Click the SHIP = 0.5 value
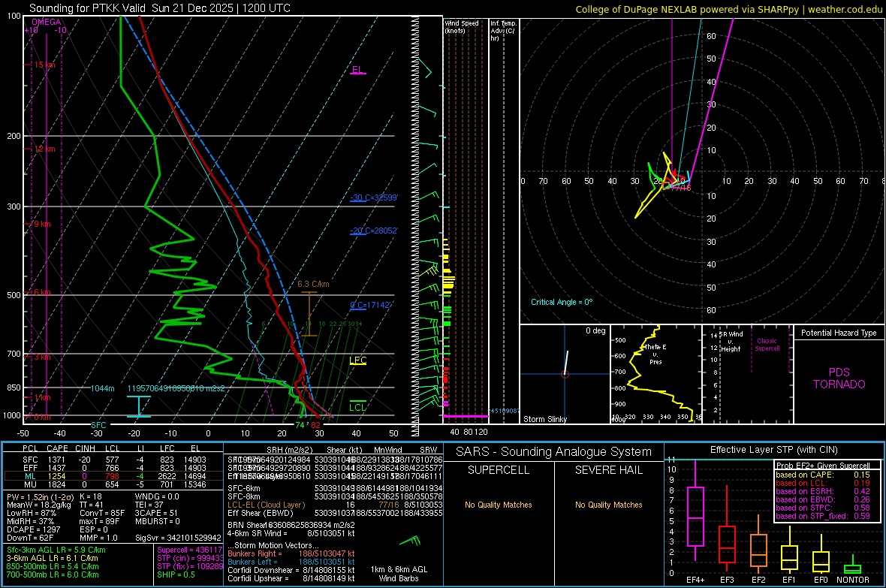Screen dimensions: 886x588 (x=176, y=574)
